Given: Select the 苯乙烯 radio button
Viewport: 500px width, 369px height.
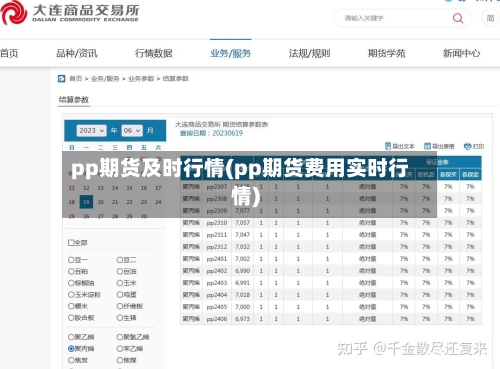Looking at the screenshot, I should point(120,349).
